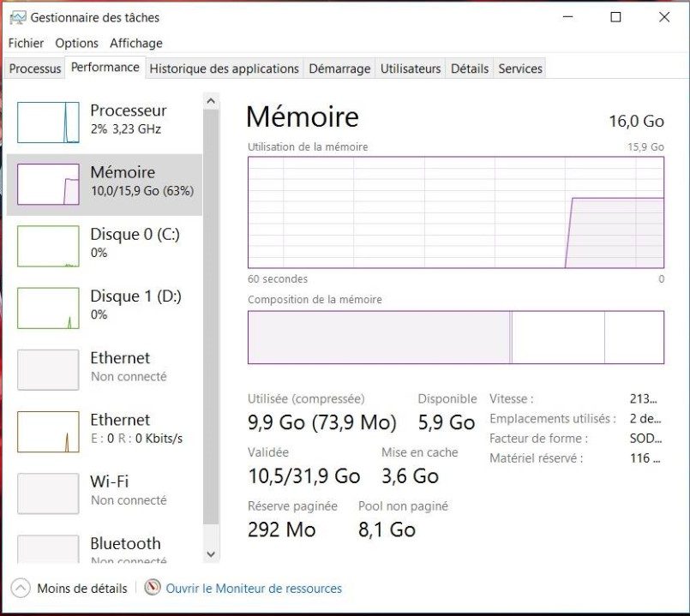Viewport: 690px width, 616px height.
Task: Select the Mémoire graph thumbnail in sidebar
Action: [x=48, y=184]
